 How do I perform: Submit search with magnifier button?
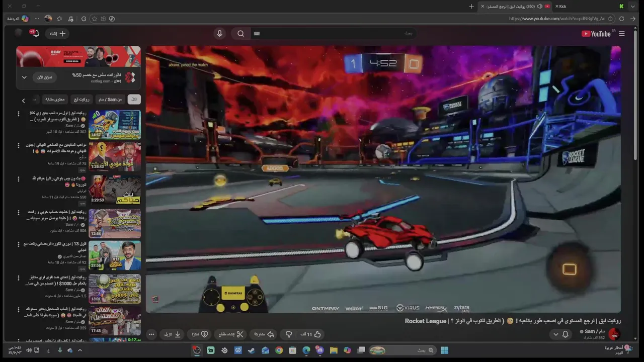point(240,34)
